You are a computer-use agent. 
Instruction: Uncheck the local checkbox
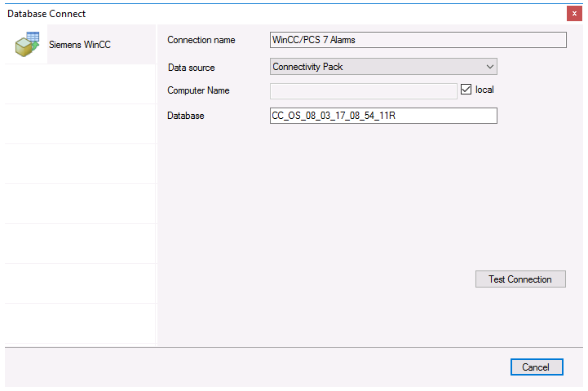coord(466,90)
